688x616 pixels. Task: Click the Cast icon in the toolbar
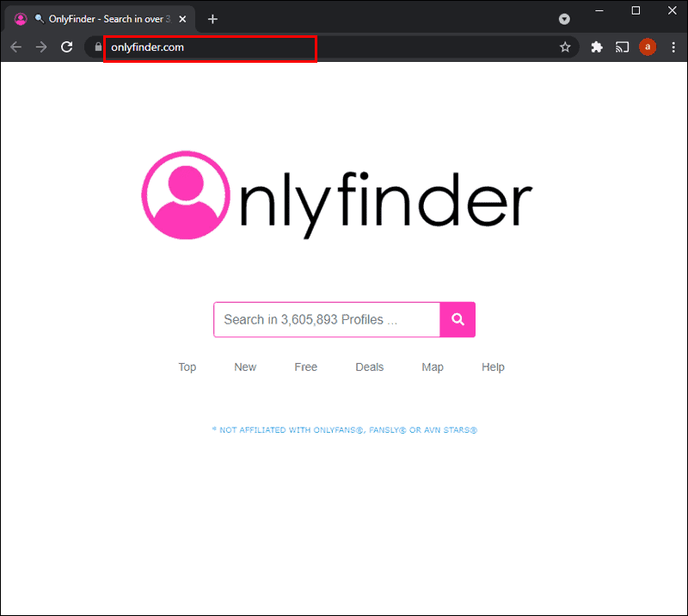[x=622, y=47]
